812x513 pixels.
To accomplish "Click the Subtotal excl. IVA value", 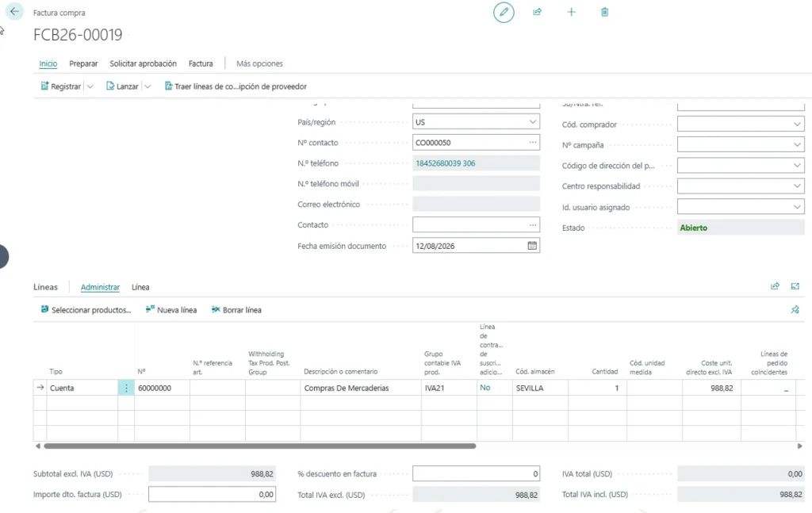I will click(x=212, y=473).
